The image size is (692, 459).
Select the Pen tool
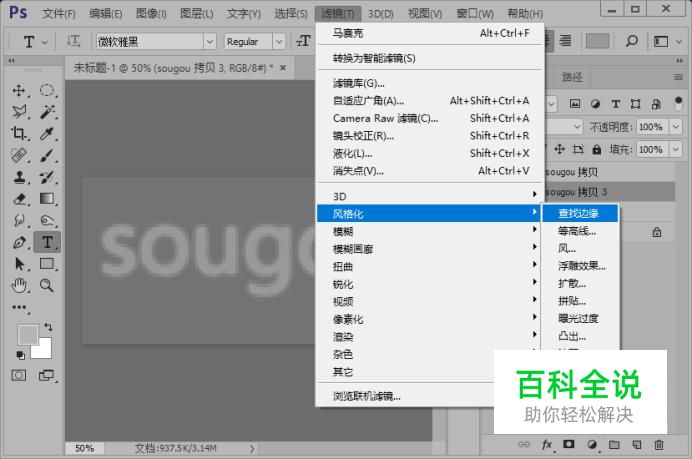pyautogui.click(x=19, y=242)
